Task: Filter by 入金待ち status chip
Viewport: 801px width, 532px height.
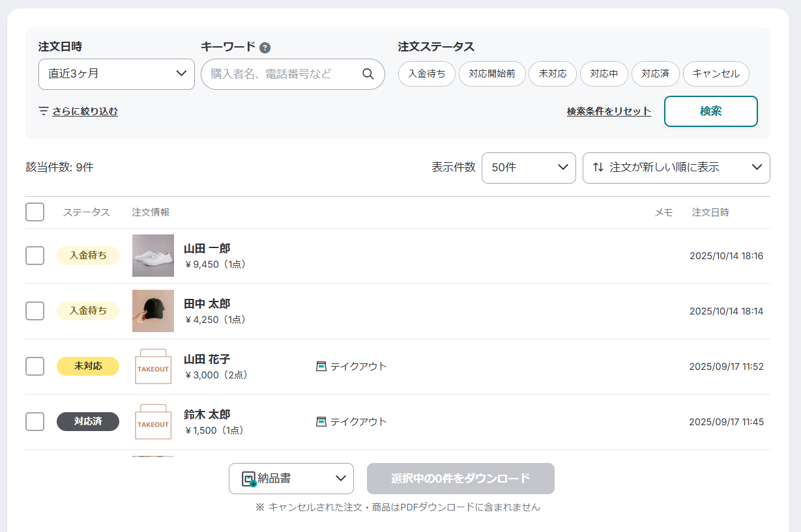Action: pyautogui.click(x=427, y=74)
